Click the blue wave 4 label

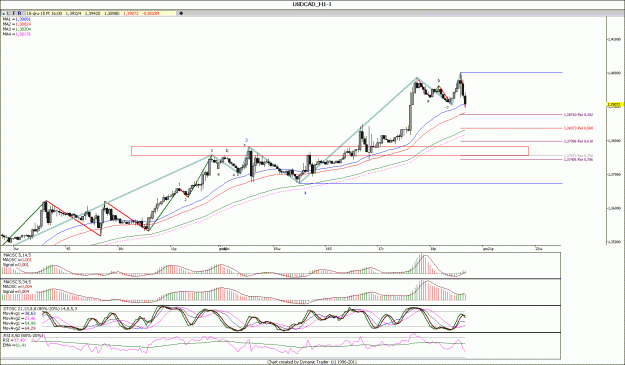[x=305, y=193]
